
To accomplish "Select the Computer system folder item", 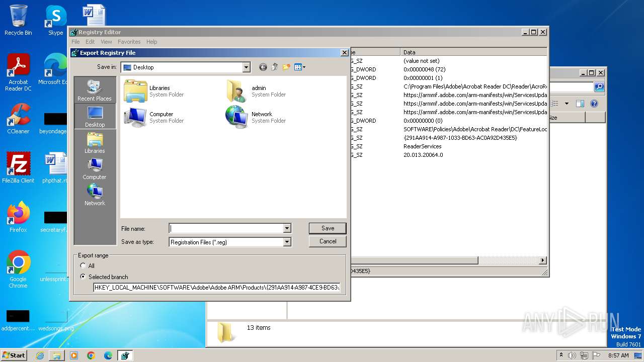I will [154, 117].
